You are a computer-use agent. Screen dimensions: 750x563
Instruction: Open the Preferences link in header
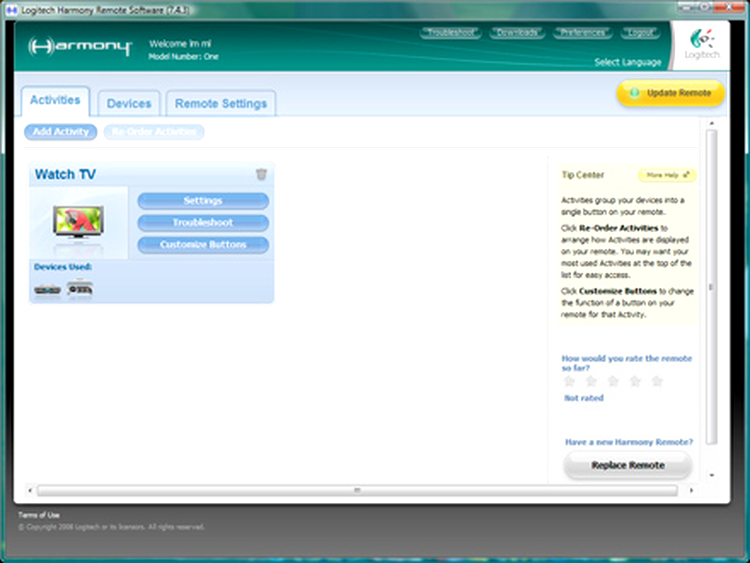tap(580, 33)
